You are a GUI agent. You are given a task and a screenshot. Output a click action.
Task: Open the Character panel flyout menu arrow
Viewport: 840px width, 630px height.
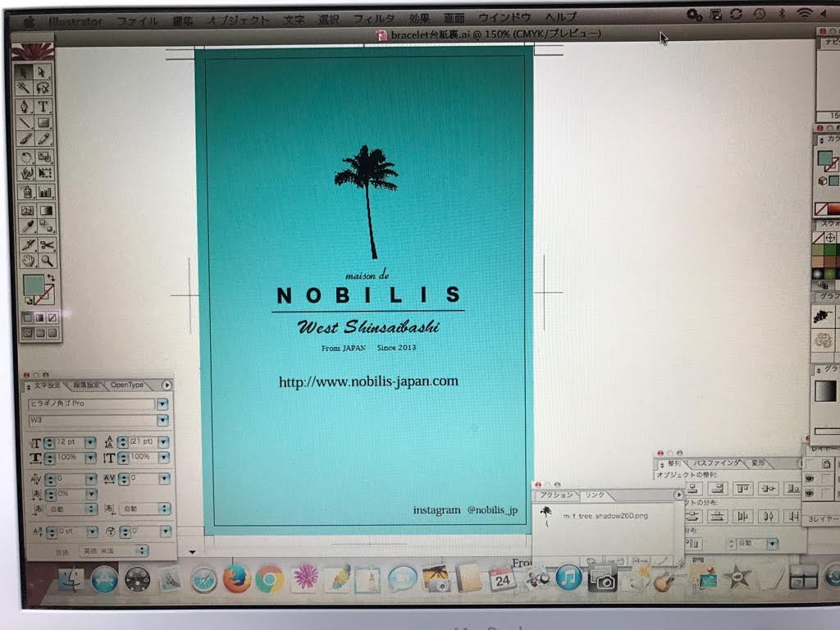click(167, 386)
